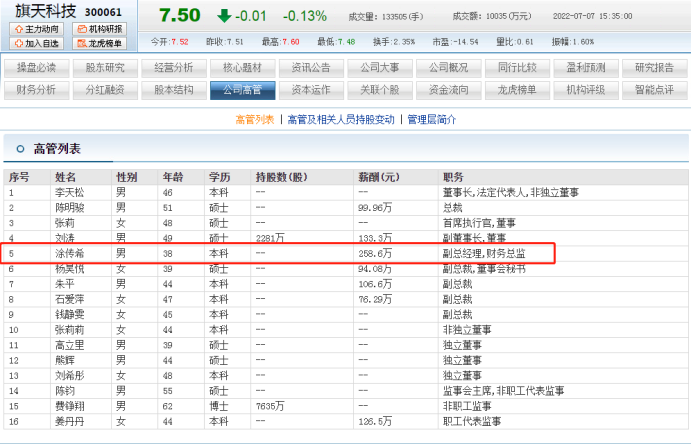Open the 资金流向 tab
Image resolution: width=691 pixels, height=444 pixels.
(449, 90)
